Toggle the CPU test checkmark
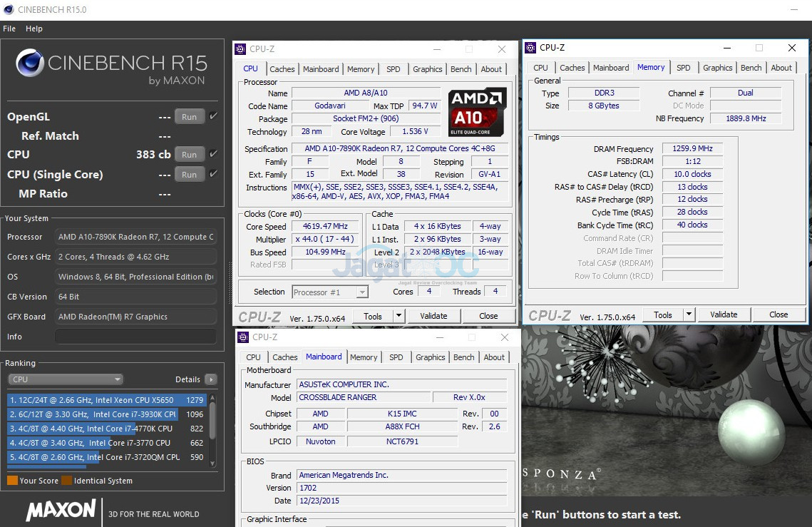Screen dimensions: 812x527 click(x=213, y=154)
